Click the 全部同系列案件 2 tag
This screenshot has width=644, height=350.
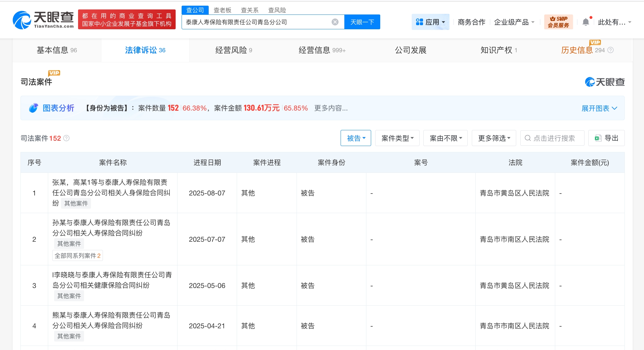point(77,256)
